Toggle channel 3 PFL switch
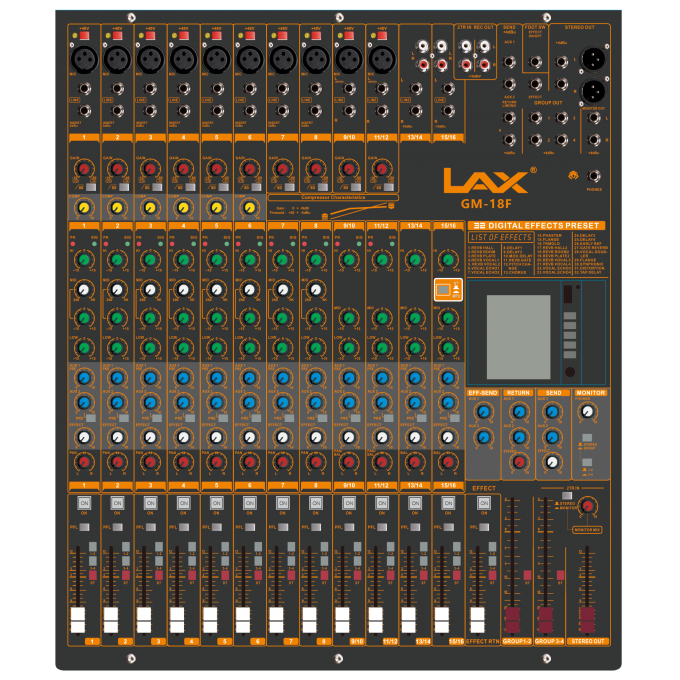This screenshot has height=680, width=680. (150, 527)
